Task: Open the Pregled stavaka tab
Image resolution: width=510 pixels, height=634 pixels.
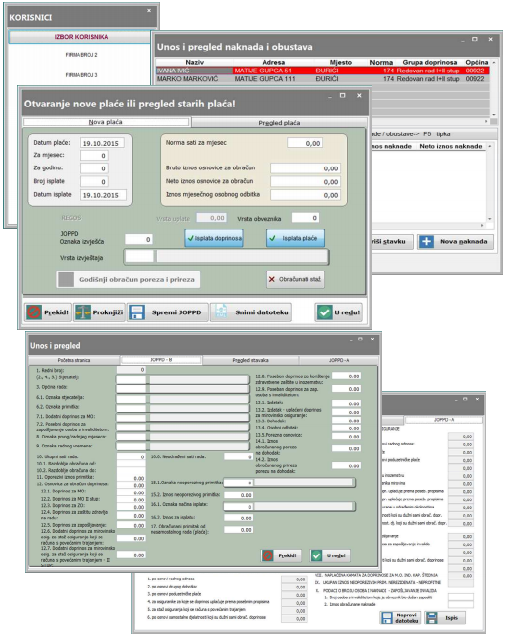Action: coord(250,360)
